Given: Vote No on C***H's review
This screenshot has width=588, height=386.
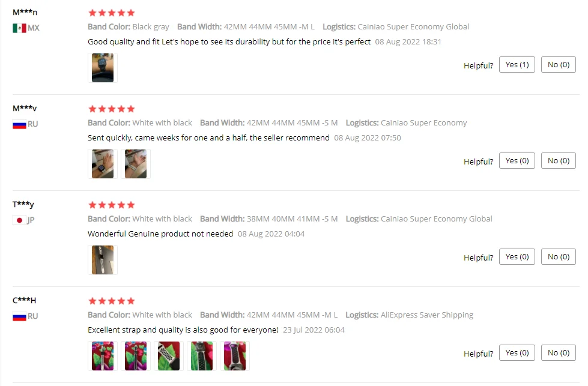Looking at the screenshot, I should 559,352.
